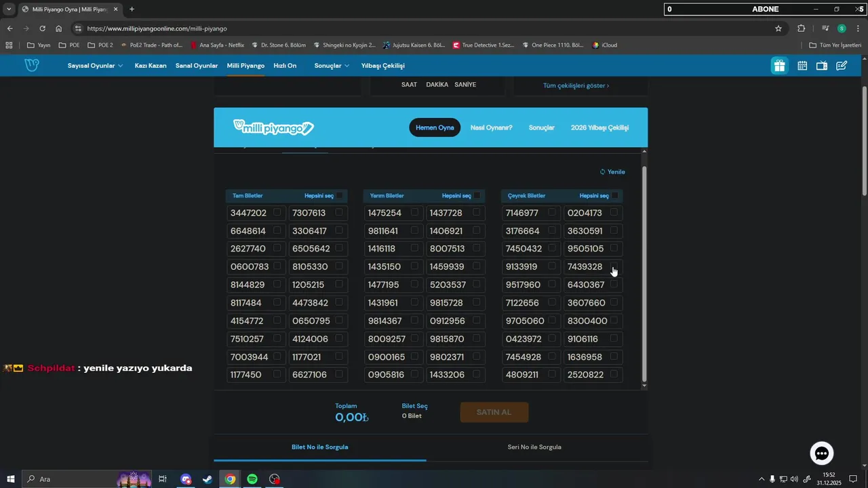This screenshot has width=868, height=488.
Task: Select ticket 7439328 checkbox
Action: [x=614, y=266]
